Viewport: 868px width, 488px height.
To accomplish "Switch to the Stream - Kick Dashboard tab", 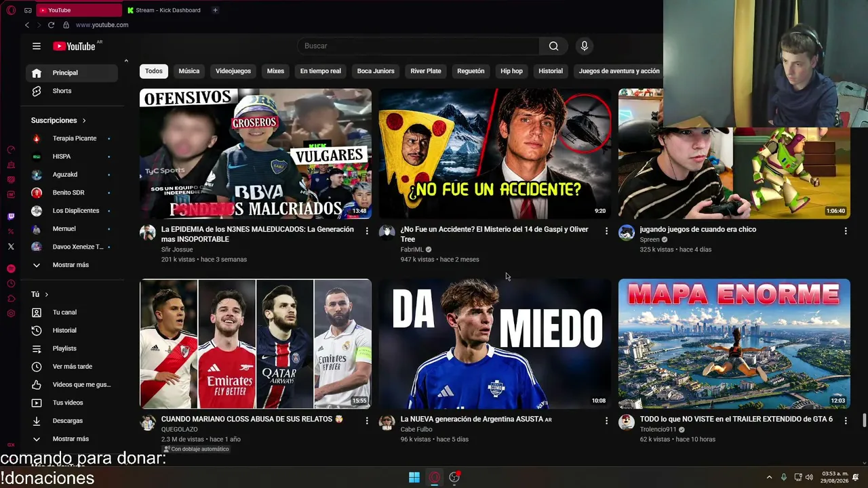I will tap(165, 10).
